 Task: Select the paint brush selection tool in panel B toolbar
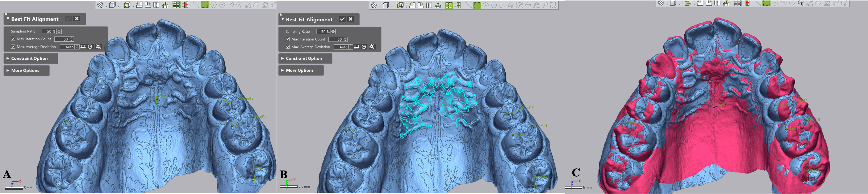[x=519, y=5]
